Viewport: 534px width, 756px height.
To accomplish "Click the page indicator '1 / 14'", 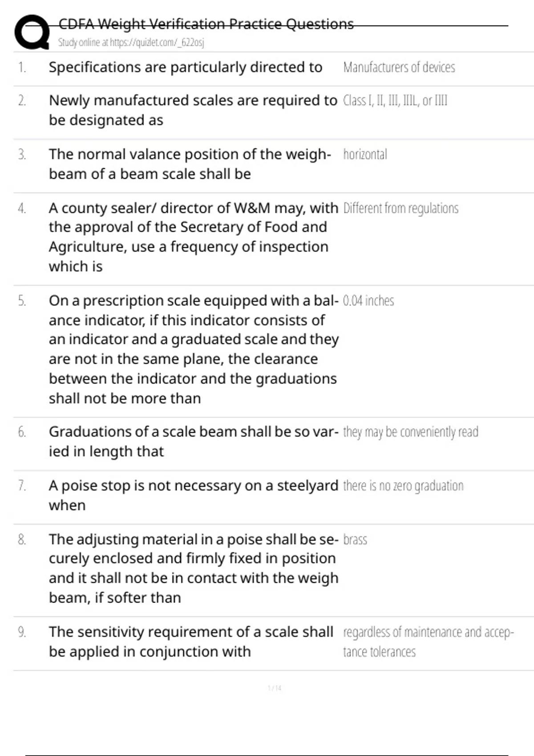I will pos(275,688).
